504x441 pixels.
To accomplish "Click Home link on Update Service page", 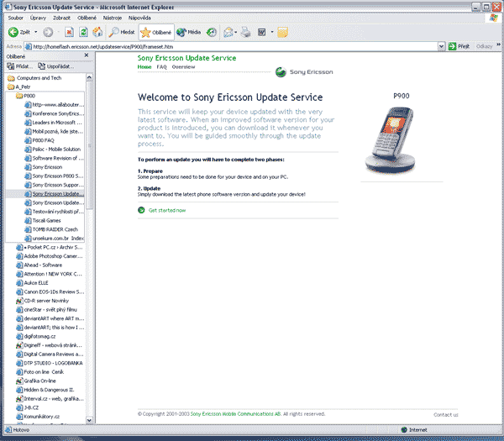I will point(144,67).
